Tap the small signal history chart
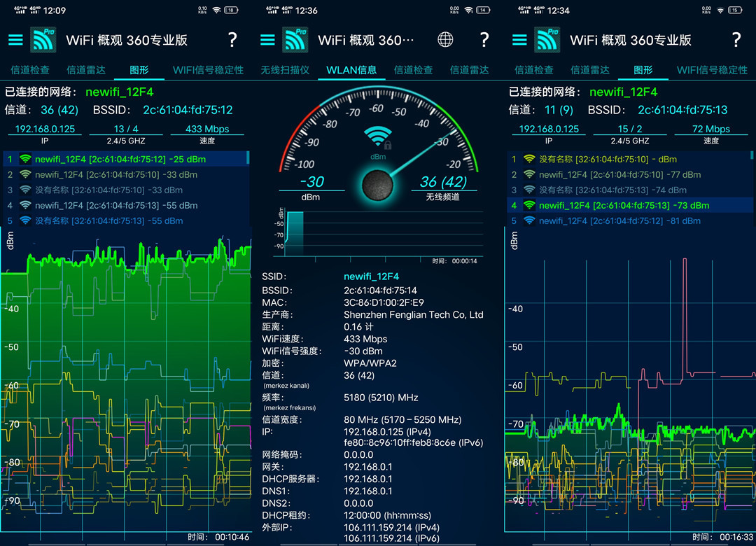 click(x=380, y=234)
